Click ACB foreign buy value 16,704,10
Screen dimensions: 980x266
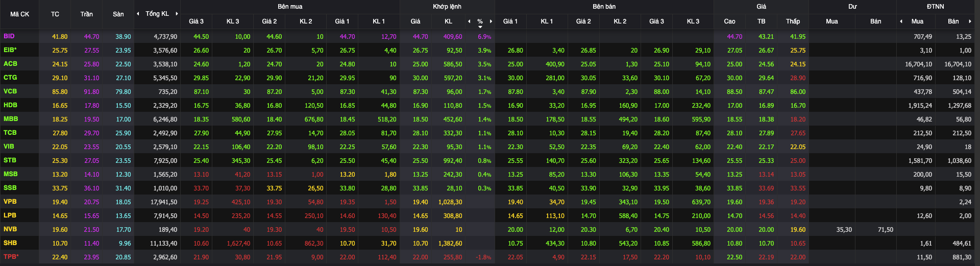coord(919,64)
